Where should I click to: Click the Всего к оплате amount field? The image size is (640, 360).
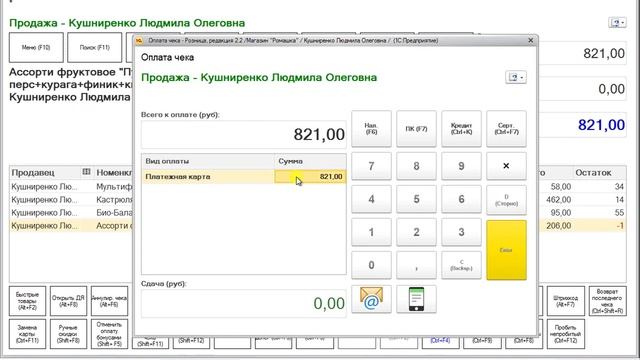click(244, 134)
